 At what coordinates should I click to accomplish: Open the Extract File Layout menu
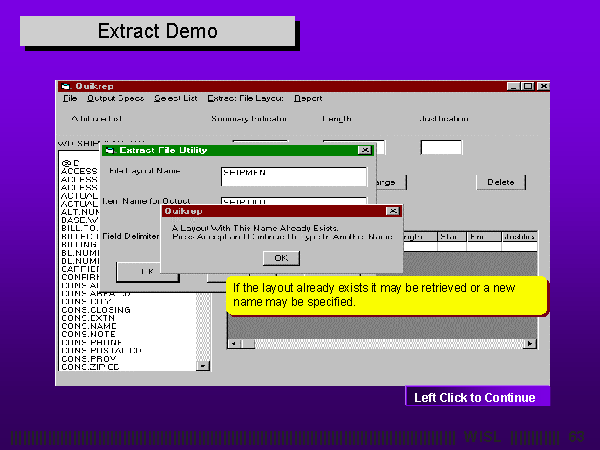pos(245,98)
